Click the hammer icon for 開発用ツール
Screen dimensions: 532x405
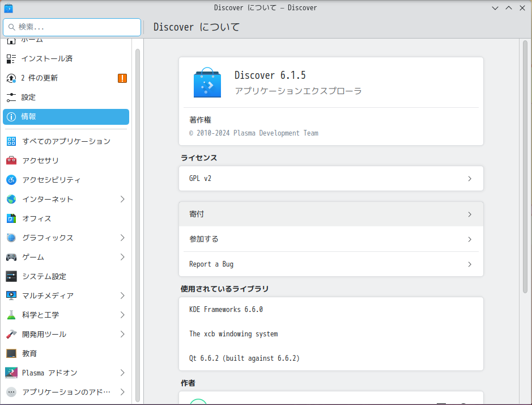point(11,334)
